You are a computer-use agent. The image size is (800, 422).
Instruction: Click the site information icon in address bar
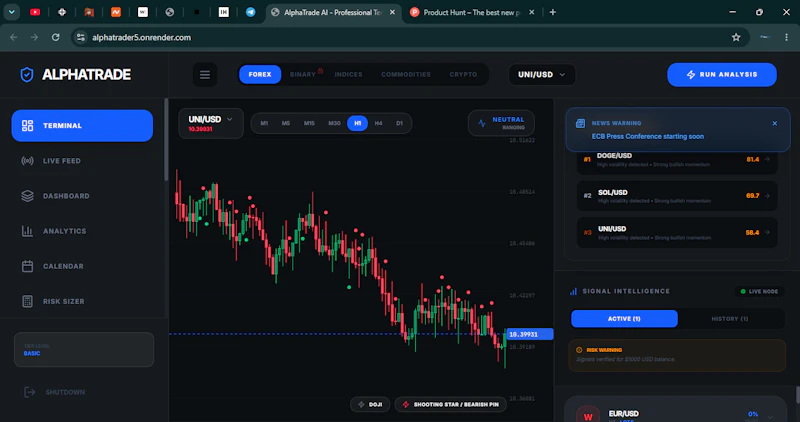(x=81, y=37)
